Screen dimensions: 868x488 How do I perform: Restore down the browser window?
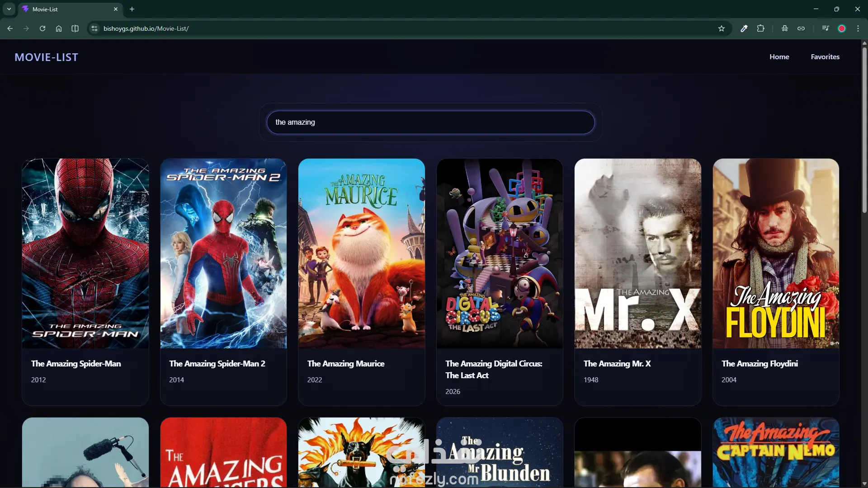[x=837, y=9]
